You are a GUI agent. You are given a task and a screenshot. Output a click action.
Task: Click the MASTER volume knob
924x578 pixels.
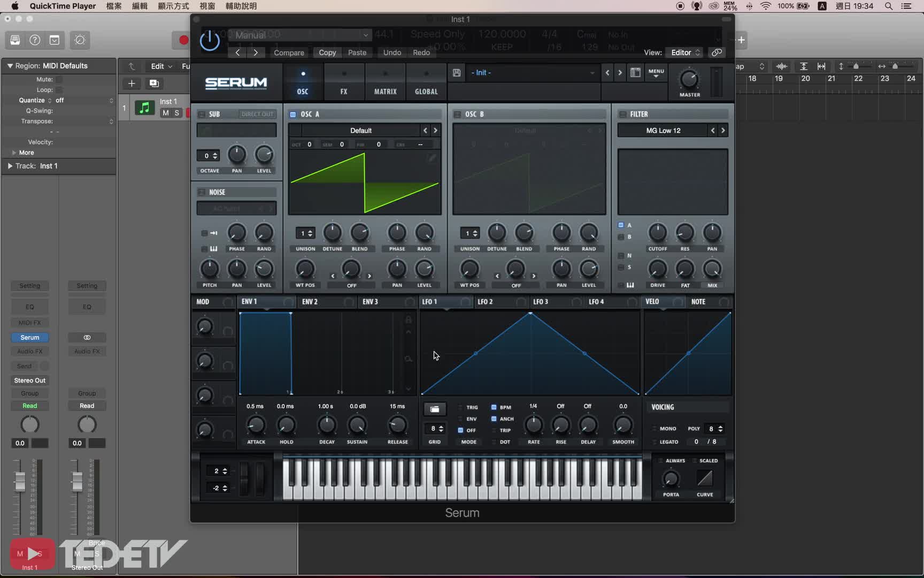(689, 80)
